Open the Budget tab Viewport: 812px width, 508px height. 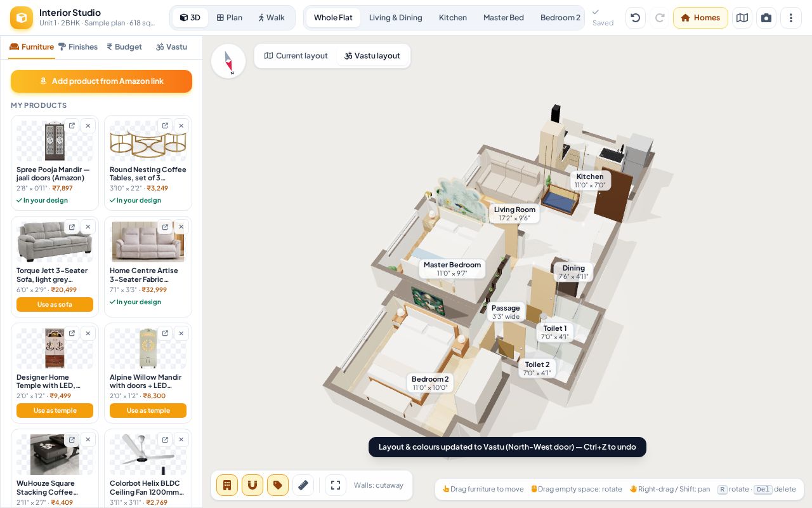(124, 47)
